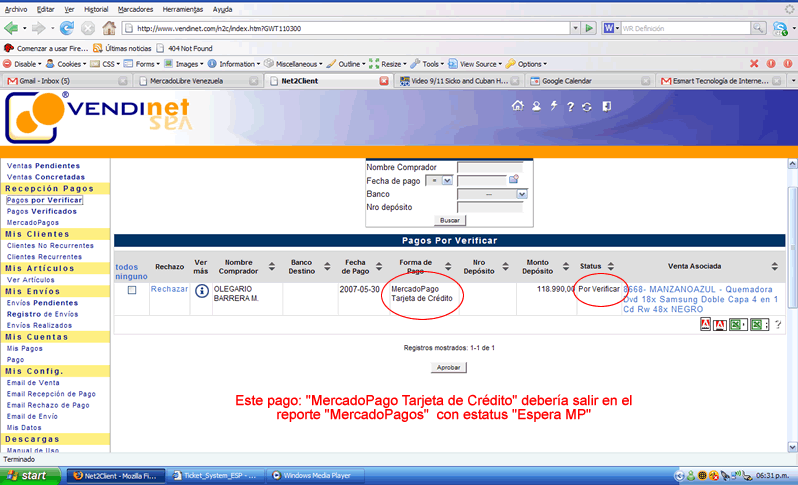Export table with second Excel icon
This screenshot has width=798, height=485.
click(x=759, y=324)
